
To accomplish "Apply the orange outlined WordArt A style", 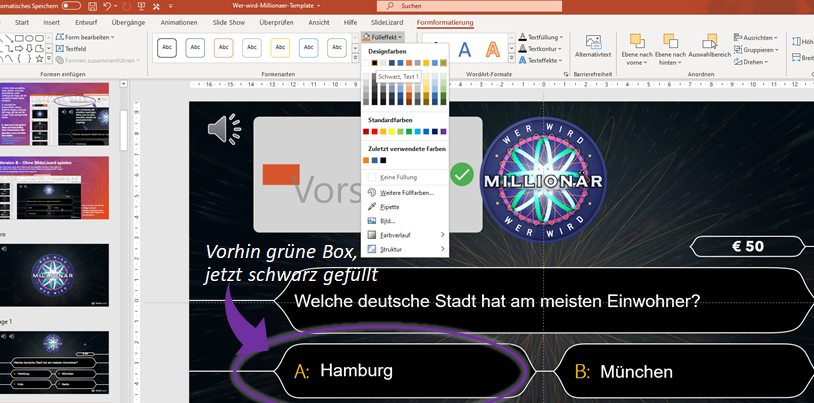I will tap(492, 49).
